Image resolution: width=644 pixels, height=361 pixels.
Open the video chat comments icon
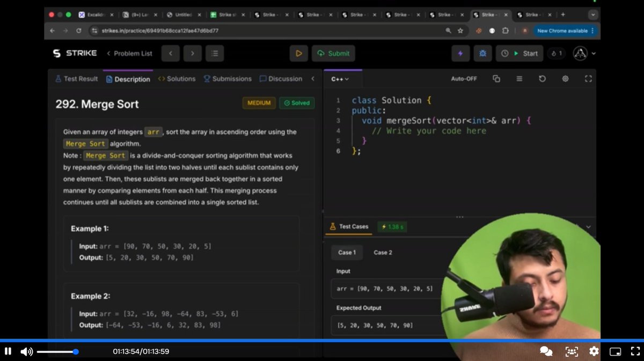click(x=546, y=351)
